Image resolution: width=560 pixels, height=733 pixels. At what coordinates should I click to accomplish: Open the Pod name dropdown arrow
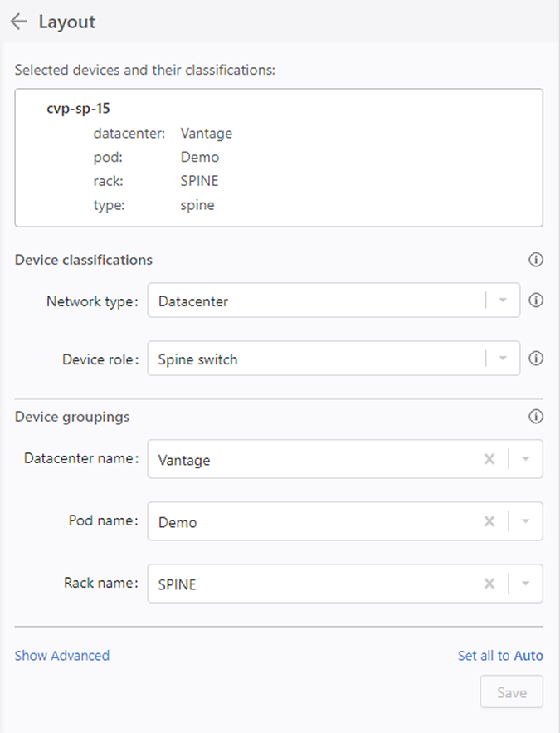[525, 521]
